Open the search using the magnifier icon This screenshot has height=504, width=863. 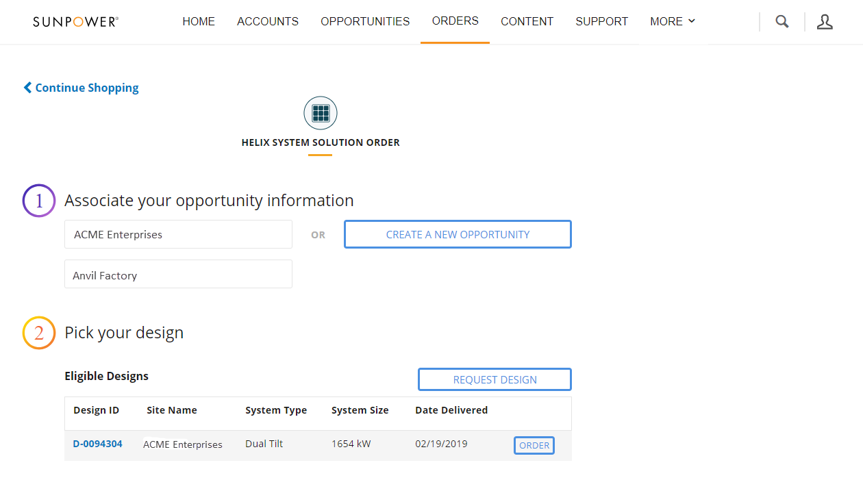(781, 21)
